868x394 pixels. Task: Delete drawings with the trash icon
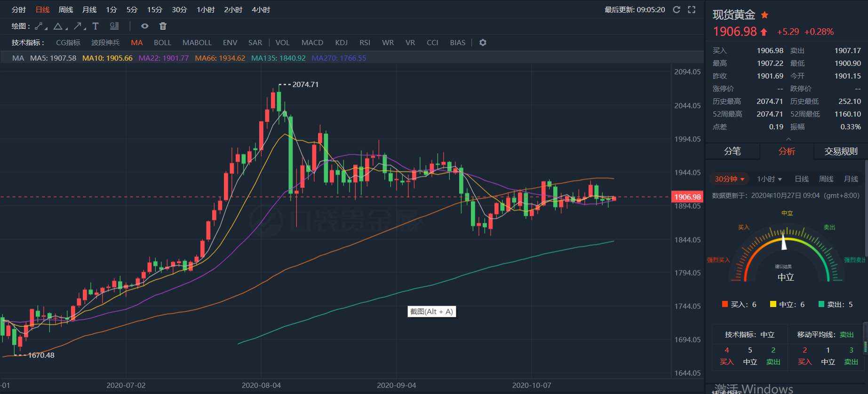coord(163,26)
